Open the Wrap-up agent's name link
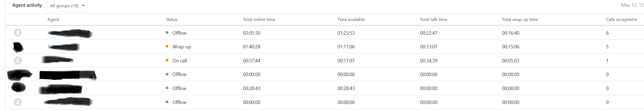Screen dimensions: 644x111 (63, 47)
